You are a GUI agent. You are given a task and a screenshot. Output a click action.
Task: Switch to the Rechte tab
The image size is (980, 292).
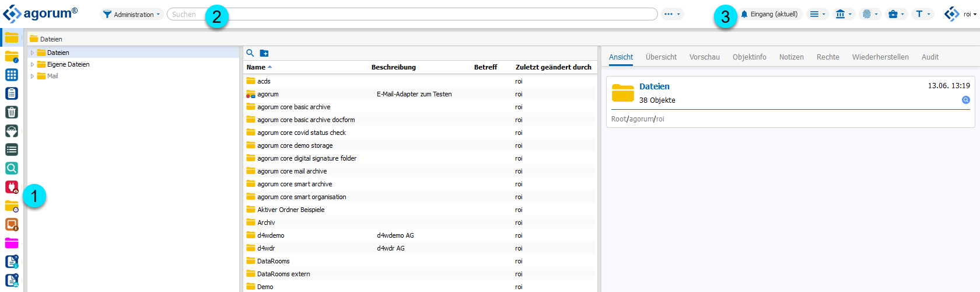[x=827, y=57]
